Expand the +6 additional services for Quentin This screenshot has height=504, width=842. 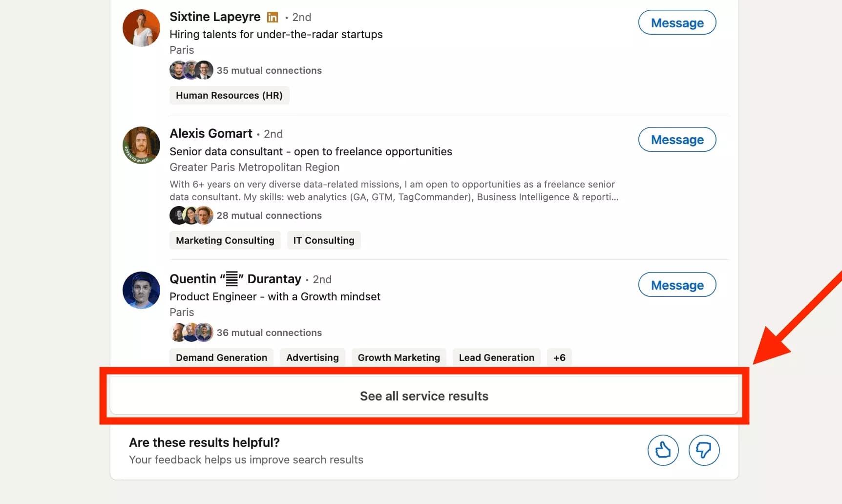[x=559, y=357]
